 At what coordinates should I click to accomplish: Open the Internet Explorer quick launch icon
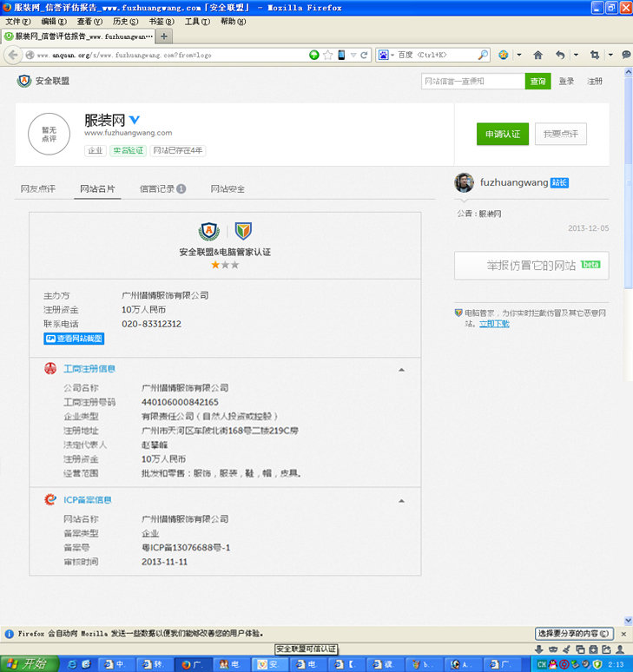pyautogui.click(x=72, y=664)
